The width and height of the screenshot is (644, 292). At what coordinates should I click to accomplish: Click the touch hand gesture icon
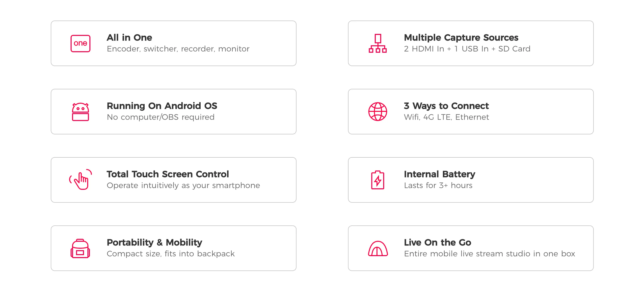[x=81, y=180]
